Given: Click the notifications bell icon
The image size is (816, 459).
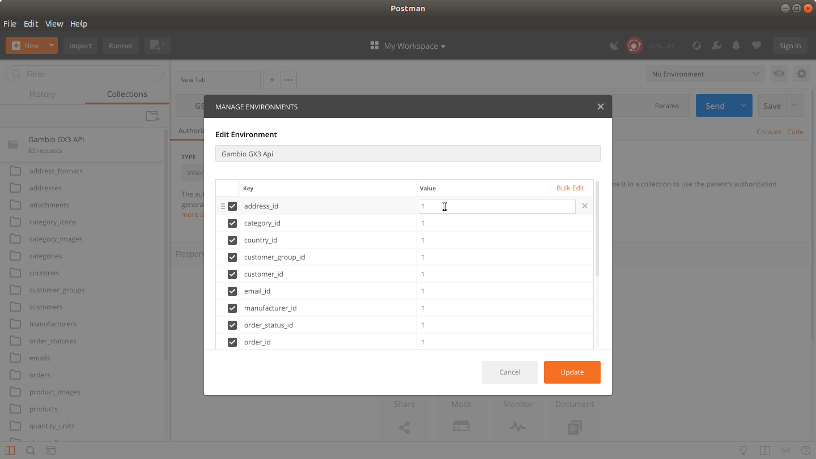Looking at the screenshot, I should pyautogui.click(x=736, y=45).
